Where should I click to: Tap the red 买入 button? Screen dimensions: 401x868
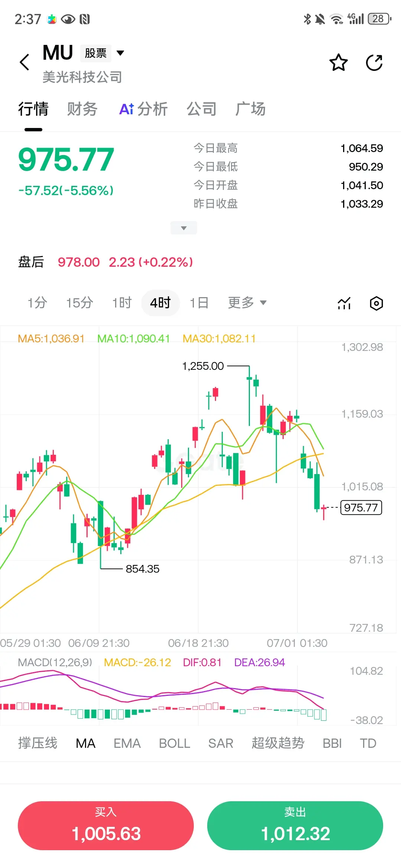coord(106,826)
